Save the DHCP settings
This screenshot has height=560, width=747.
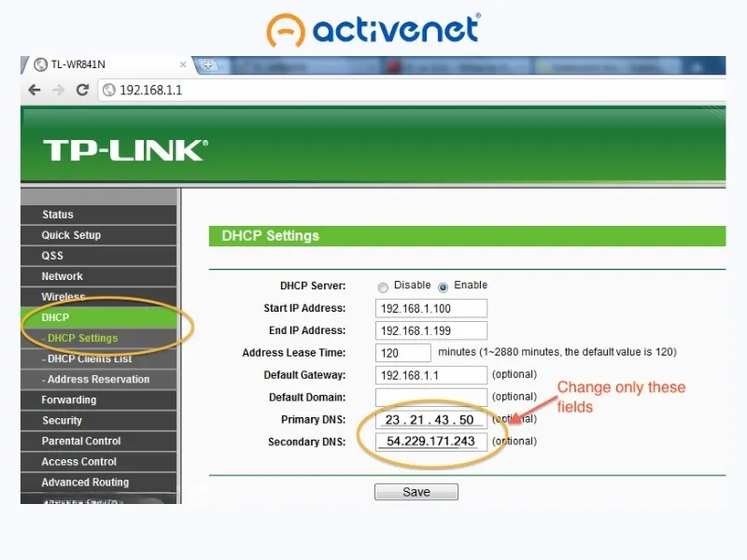[416, 492]
